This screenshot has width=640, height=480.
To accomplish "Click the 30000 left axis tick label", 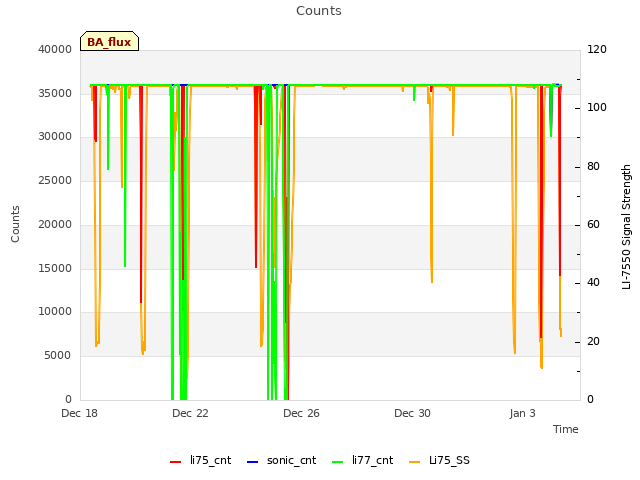I will [x=55, y=136].
